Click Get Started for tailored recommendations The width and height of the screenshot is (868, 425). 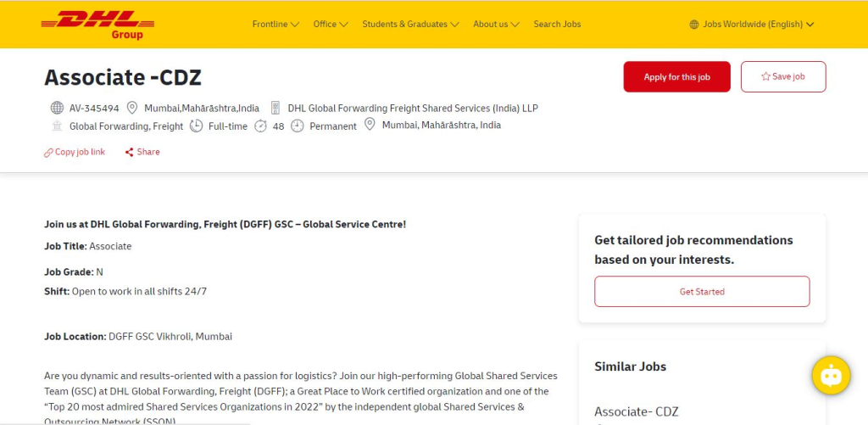pos(702,292)
